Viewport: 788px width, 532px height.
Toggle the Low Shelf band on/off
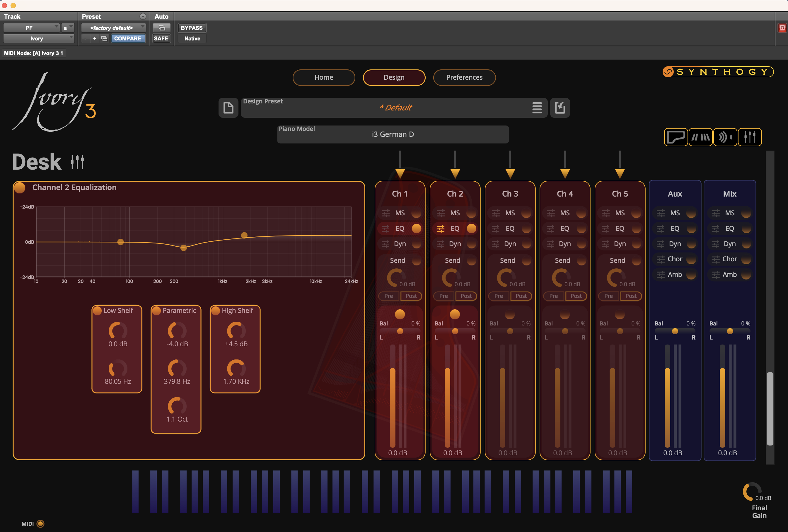point(97,311)
